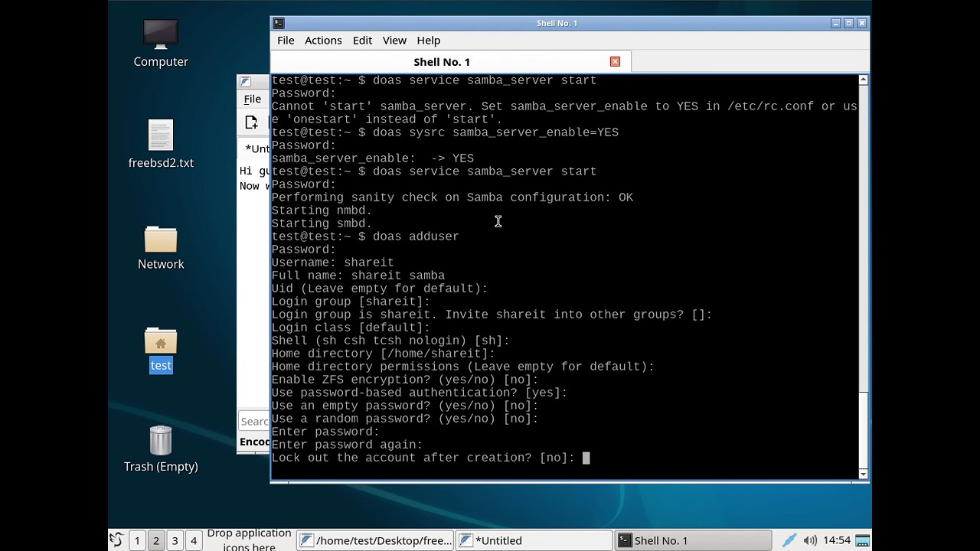
Task: Click 'Enable ZFS encryption?' line
Action: (x=405, y=380)
